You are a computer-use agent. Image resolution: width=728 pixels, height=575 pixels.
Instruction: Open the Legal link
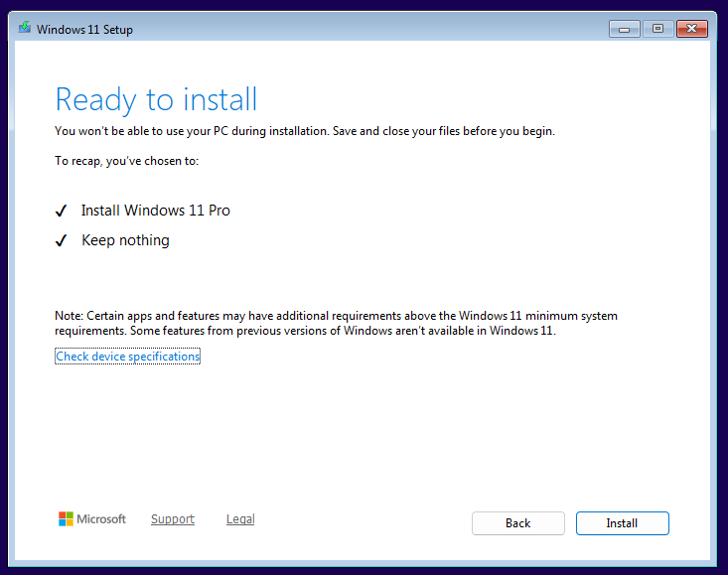240,518
